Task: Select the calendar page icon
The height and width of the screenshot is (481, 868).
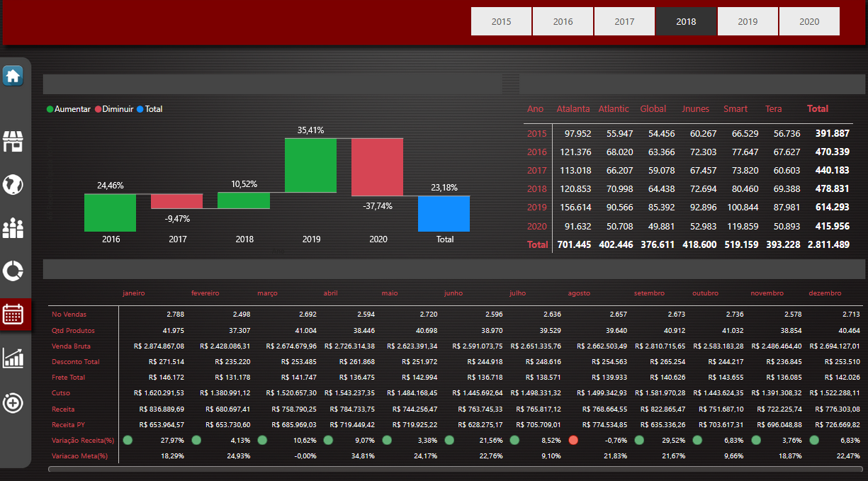Action: click(x=13, y=314)
